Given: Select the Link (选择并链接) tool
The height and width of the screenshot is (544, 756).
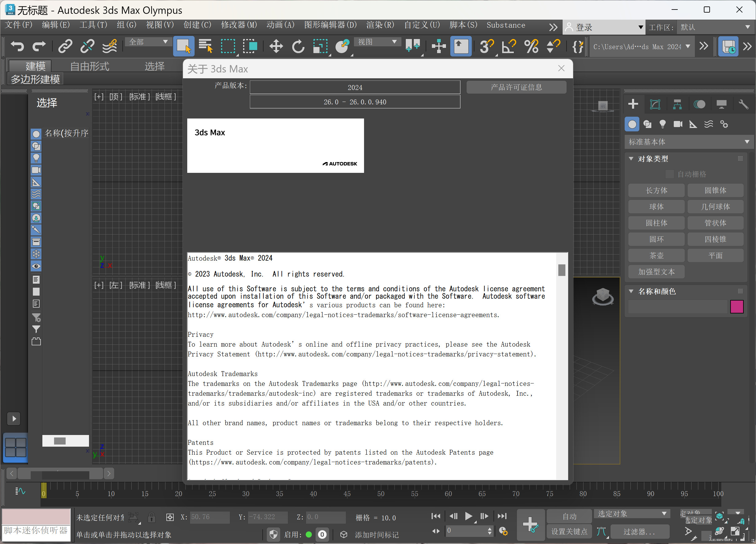Looking at the screenshot, I should pyautogui.click(x=65, y=46).
